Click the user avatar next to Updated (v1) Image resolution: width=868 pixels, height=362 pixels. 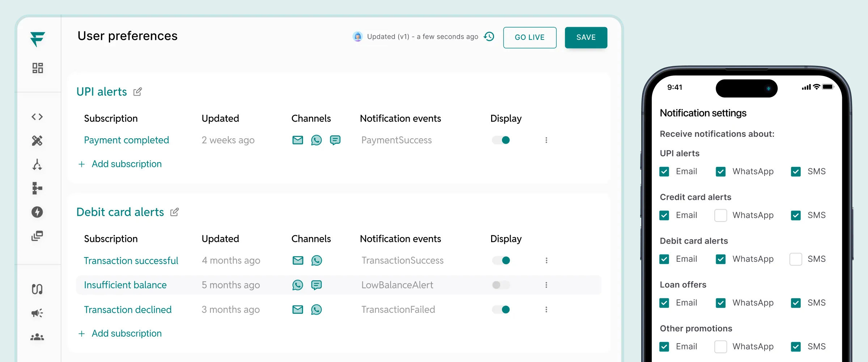(x=358, y=37)
